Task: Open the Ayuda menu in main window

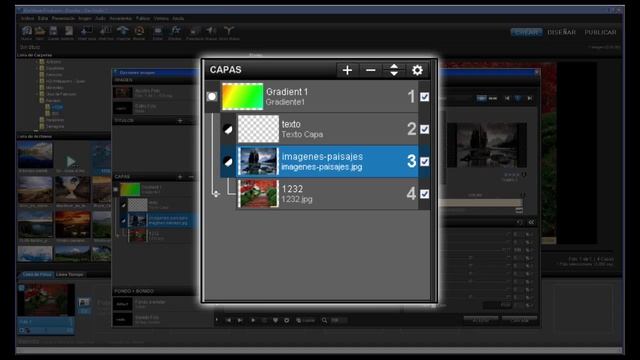Action: pos(178,18)
